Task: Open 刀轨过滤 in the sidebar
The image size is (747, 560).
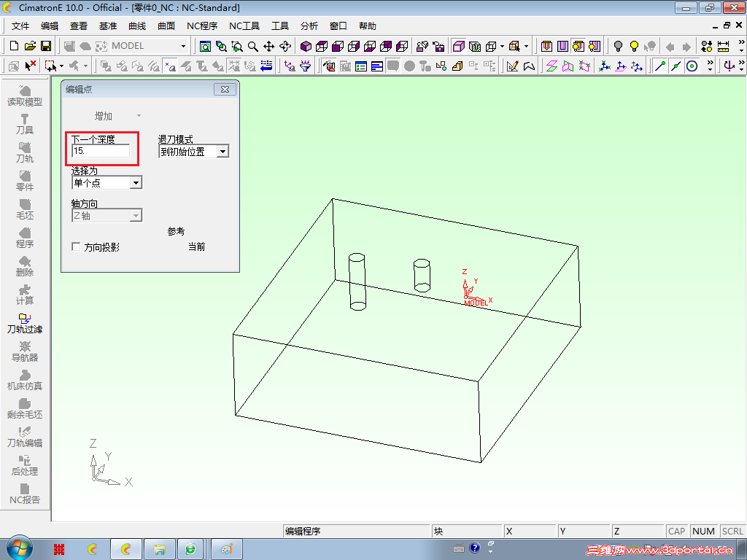Action: coord(25,324)
